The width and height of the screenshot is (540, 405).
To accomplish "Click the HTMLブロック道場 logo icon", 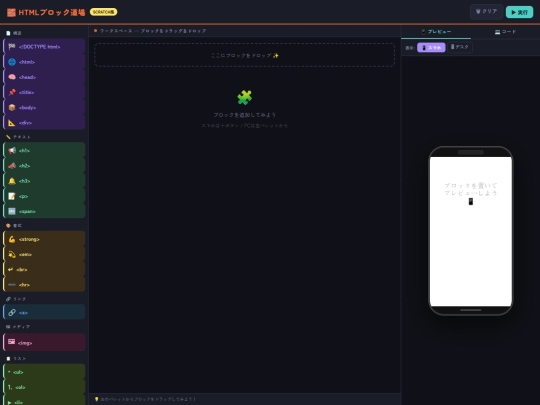I will (x=11, y=12).
